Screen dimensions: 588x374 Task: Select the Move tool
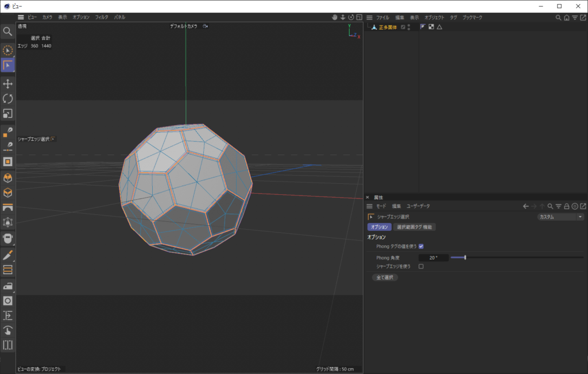[x=8, y=84]
